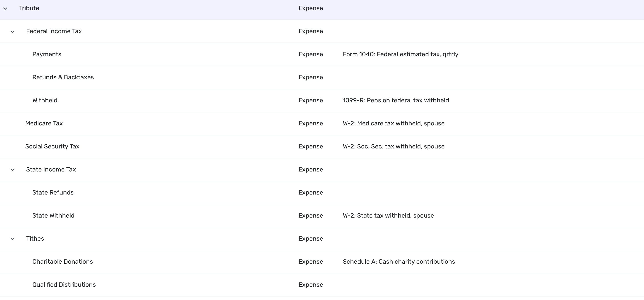Collapse the State Income Tax chevron

click(x=12, y=170)
